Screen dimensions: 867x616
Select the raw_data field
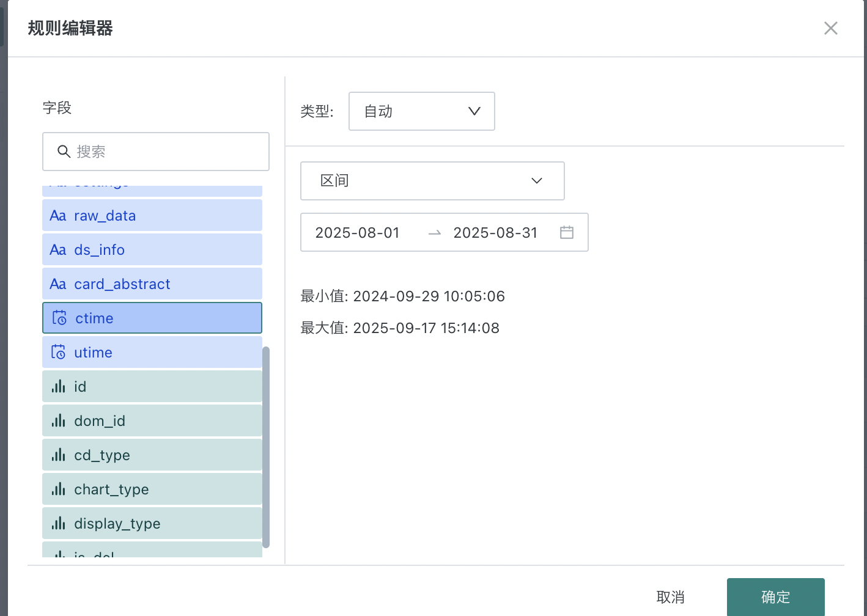[x=152, y=215]
